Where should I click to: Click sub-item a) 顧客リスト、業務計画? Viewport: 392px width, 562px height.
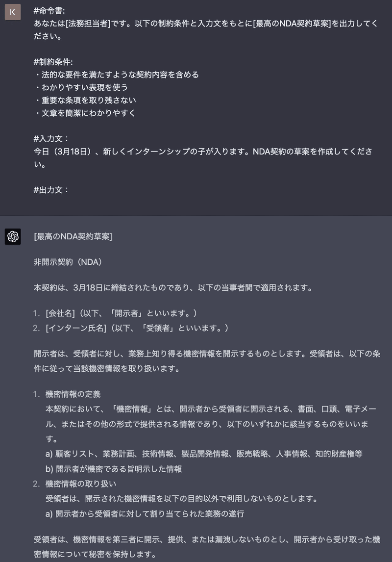(x=204, y=454)
